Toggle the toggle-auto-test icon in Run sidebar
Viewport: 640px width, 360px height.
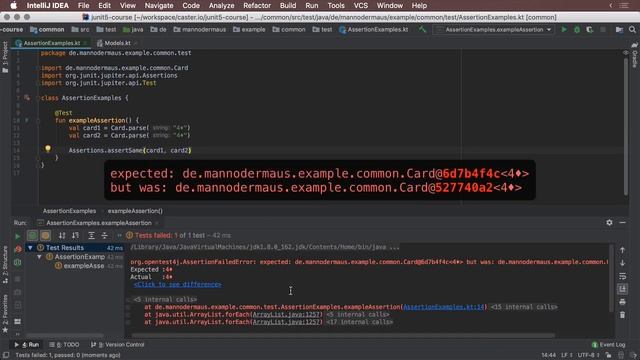[x=18, y=262]
